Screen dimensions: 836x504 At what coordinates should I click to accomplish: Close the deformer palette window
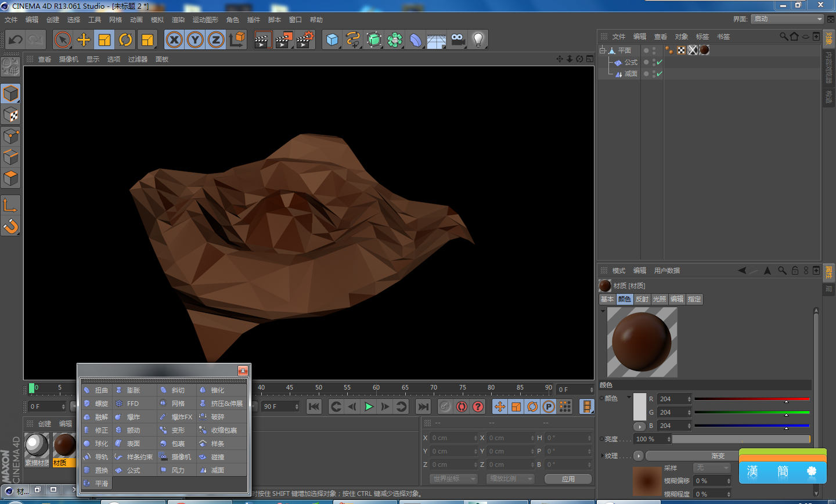click(243, 370)
